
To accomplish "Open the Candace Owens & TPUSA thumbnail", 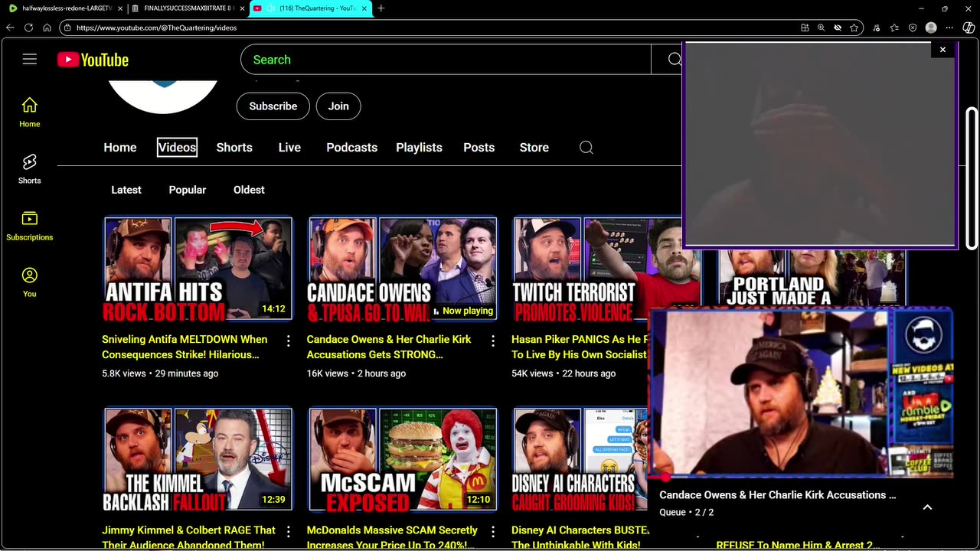I will 403,269.
